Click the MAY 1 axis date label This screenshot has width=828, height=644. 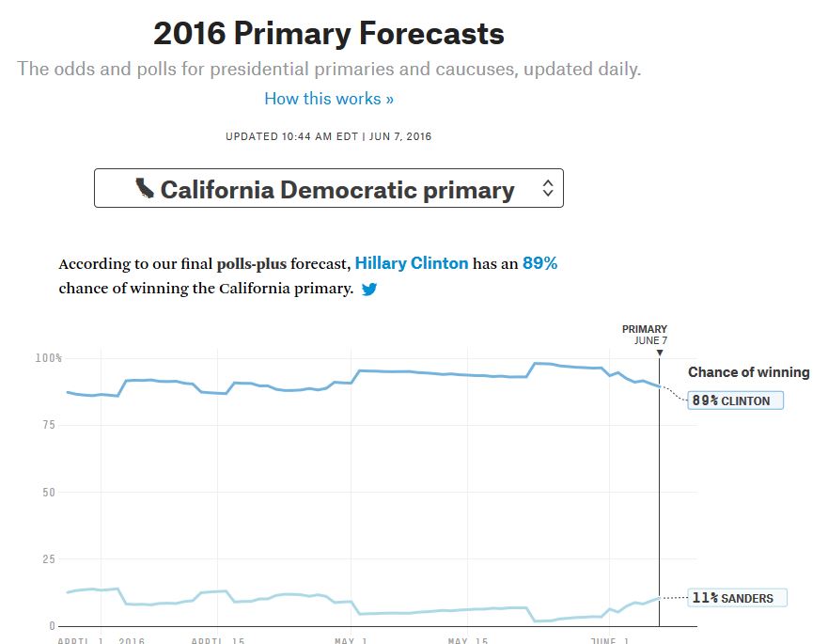point(351,640)
